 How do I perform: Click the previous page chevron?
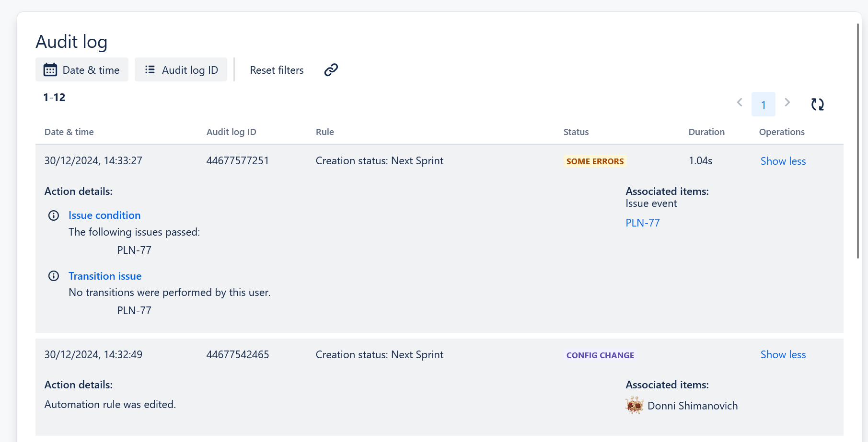[x=740, y=102]
